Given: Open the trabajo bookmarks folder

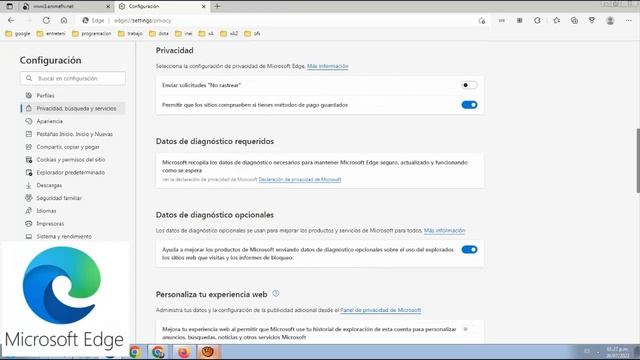Looking at the screenshot, I should click(130, 33).
